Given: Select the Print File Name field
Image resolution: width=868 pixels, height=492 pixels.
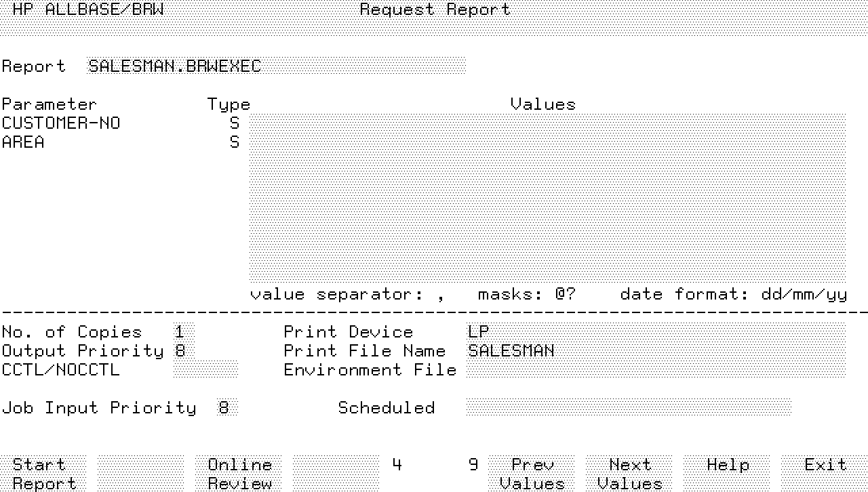Looking at the screenshot, I should click(x=655, y=351).
